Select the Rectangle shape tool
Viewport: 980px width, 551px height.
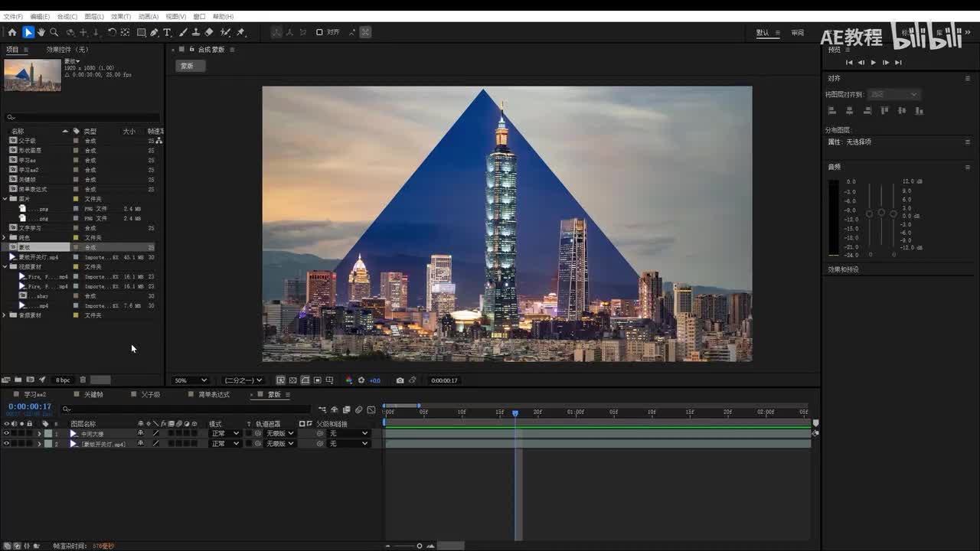142,32
